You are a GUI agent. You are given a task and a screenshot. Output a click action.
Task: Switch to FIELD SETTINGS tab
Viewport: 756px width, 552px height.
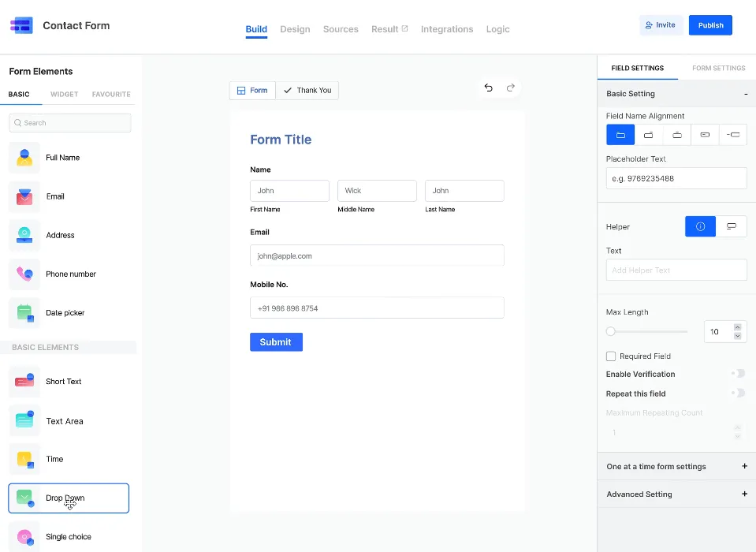click(638, 68)
